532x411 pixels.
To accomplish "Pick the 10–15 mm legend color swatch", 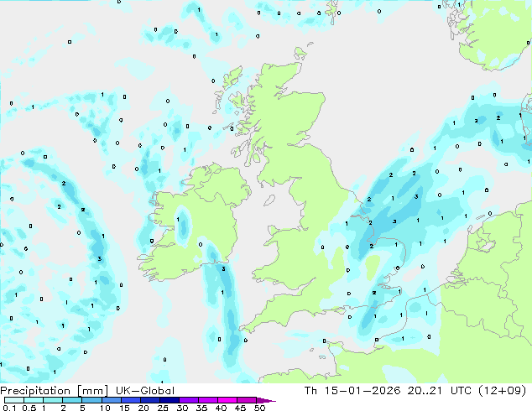I will pos(111,400).
